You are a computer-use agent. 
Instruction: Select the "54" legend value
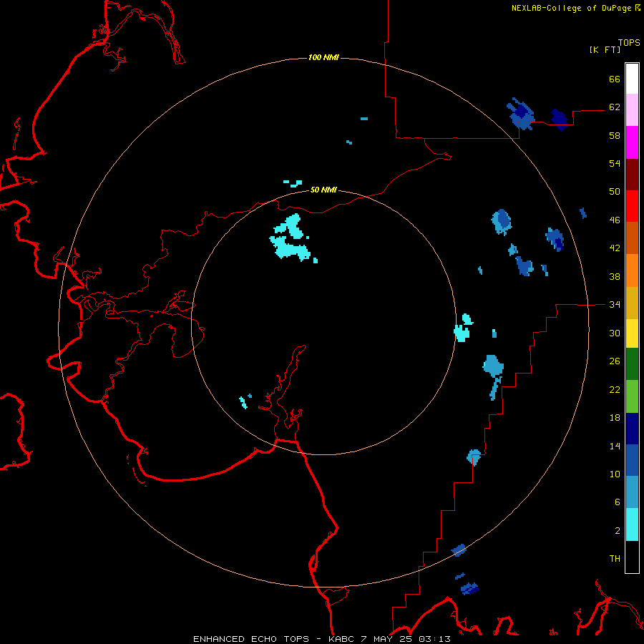click(615, 163)
